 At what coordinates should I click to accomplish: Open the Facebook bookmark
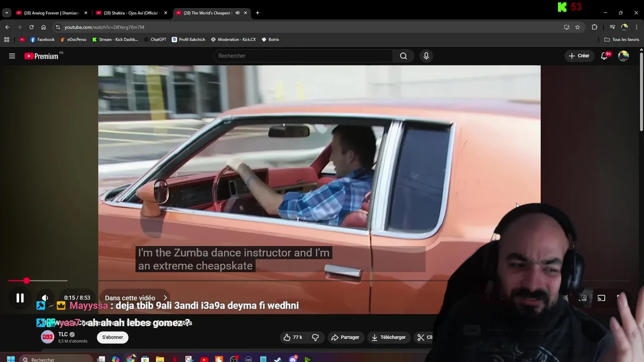pyautogui.click(x=42, y=39)
